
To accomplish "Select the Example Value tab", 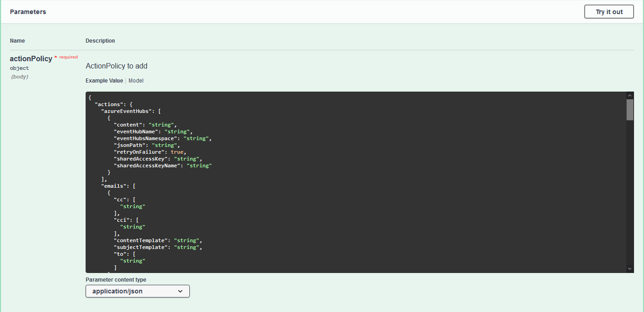I will [x=104, y=81].
